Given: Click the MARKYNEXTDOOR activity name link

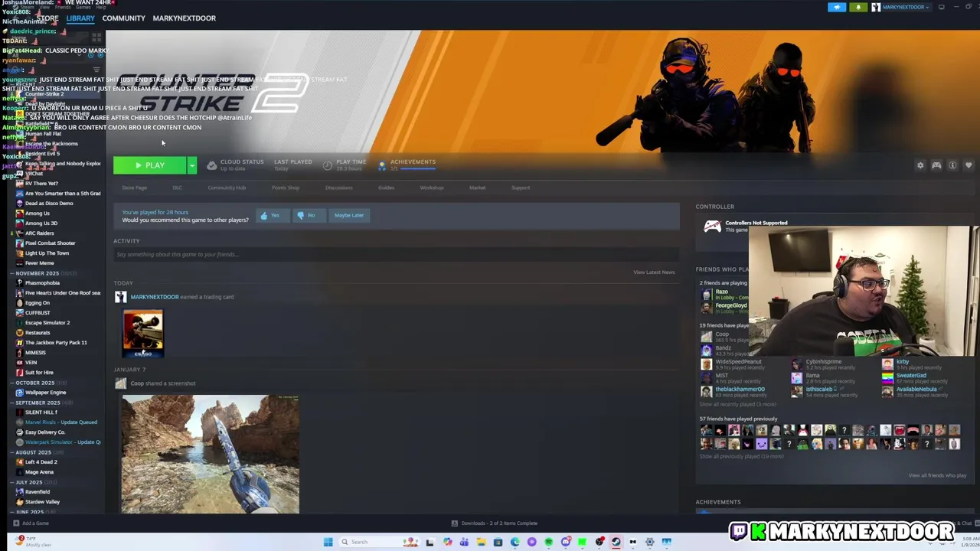Looking at the screenshot, I should 155,297.
